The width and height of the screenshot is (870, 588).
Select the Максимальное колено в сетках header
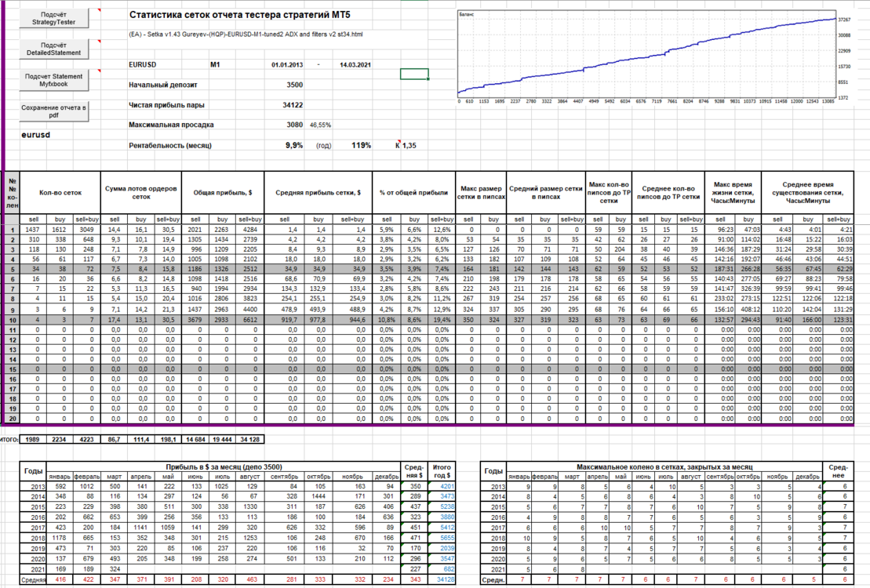[664, 467]
